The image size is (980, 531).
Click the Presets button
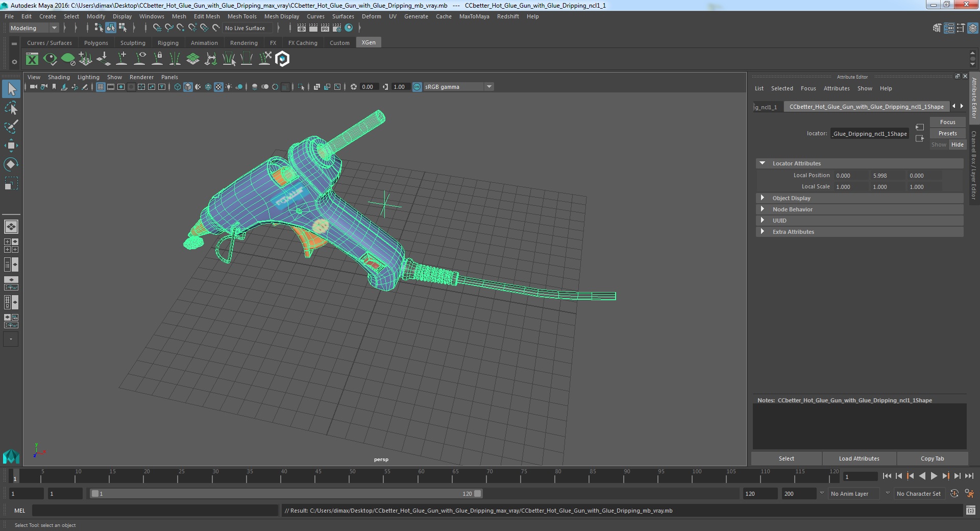947,133
